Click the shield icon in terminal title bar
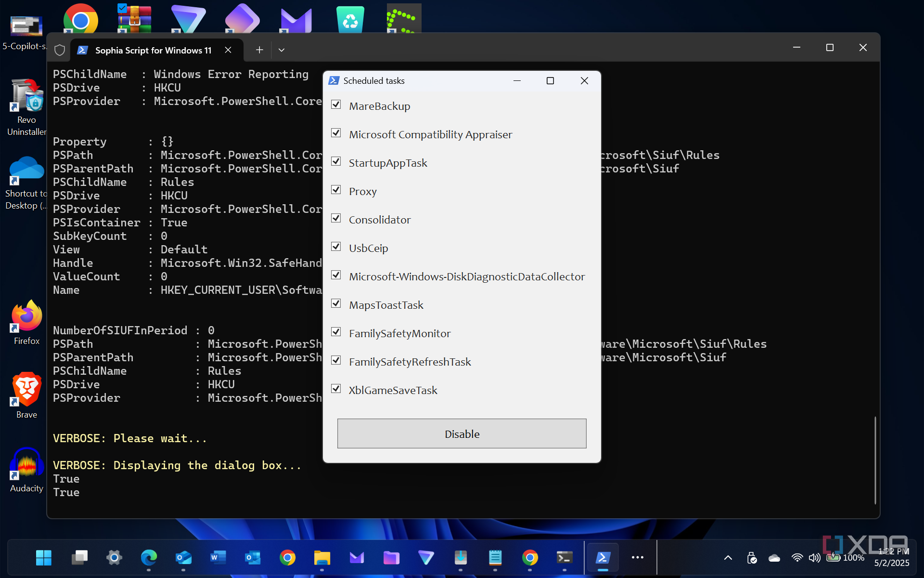The width and height of the screenshot is (924, 578). (60, 50)
